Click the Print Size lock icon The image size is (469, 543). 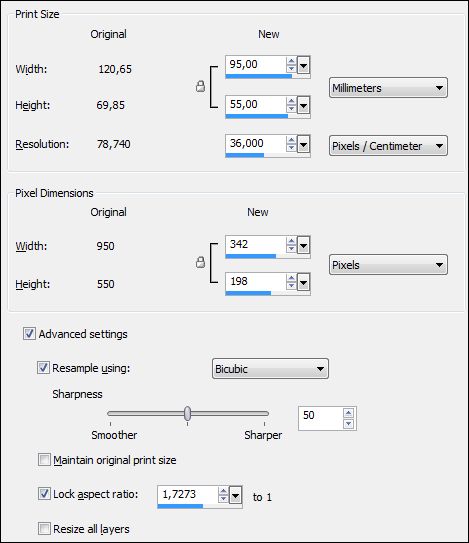tap(201, 86)
